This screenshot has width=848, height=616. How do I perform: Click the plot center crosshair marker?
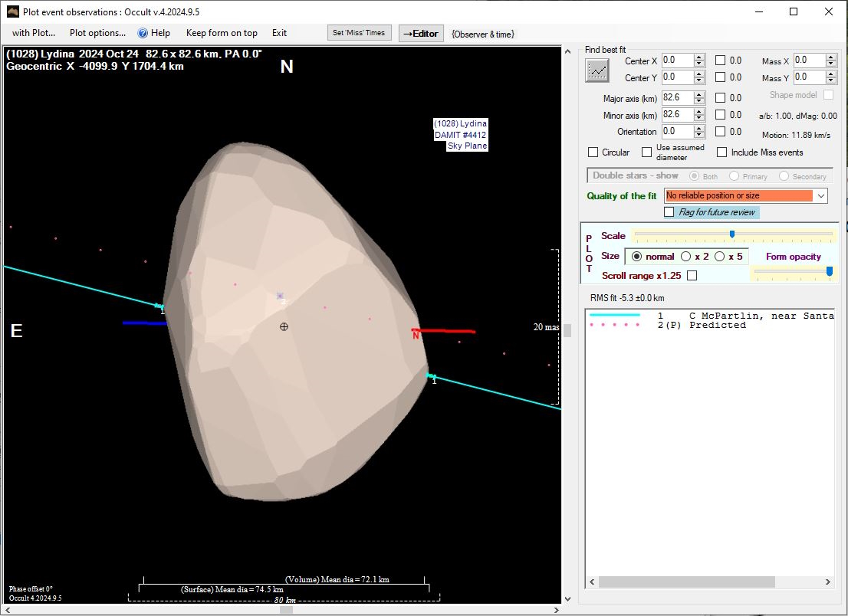pyautogui.click(x=284, y=326)
